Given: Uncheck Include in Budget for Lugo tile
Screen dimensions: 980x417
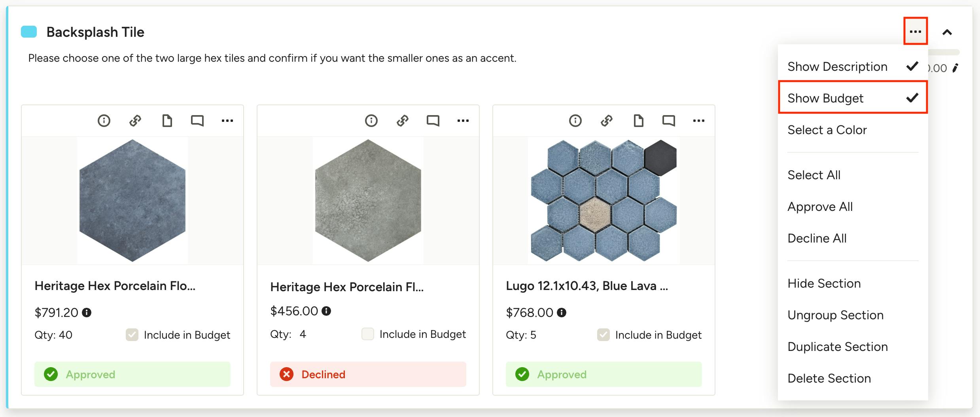Looking at the screenshot, I should [604, 335].
